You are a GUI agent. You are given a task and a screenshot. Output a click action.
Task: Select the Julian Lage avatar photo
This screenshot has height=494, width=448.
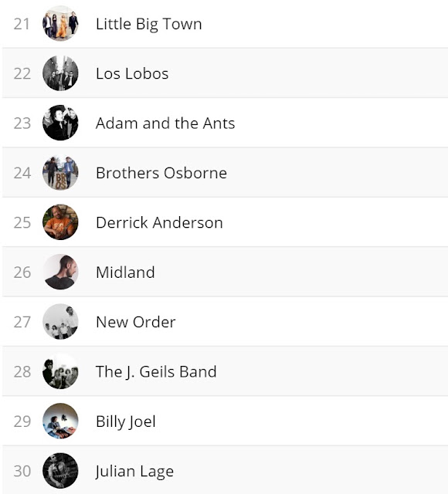click(x=60, y=471)
